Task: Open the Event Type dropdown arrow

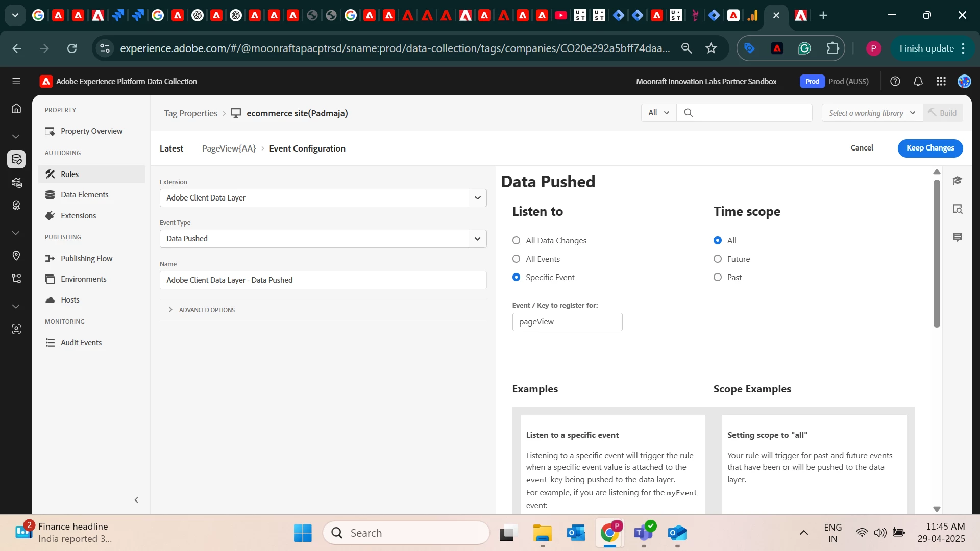Action: click(477, 239)
